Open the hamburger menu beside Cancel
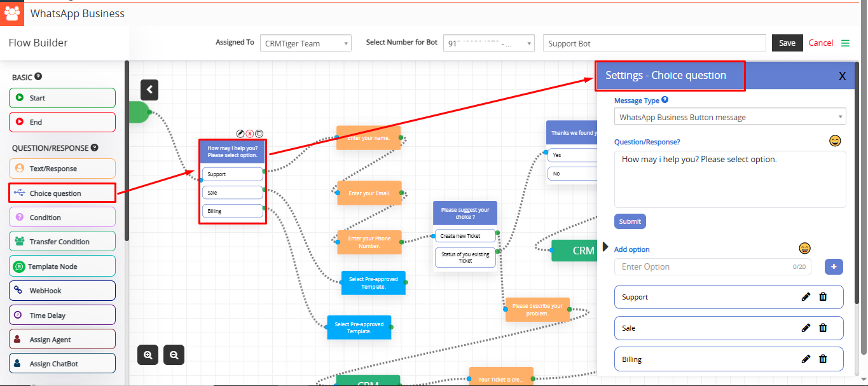Screen dimensions: 868x386 click(x=845, y=43)
